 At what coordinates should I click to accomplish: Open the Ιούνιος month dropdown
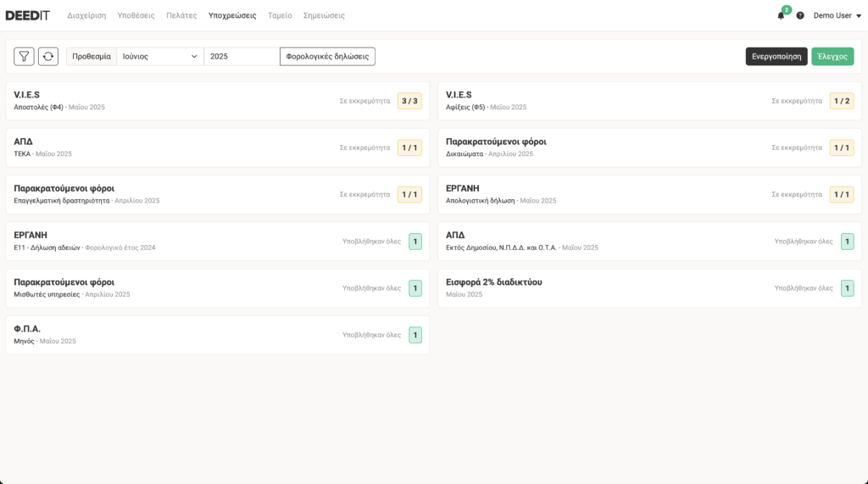tap(159, 57)
